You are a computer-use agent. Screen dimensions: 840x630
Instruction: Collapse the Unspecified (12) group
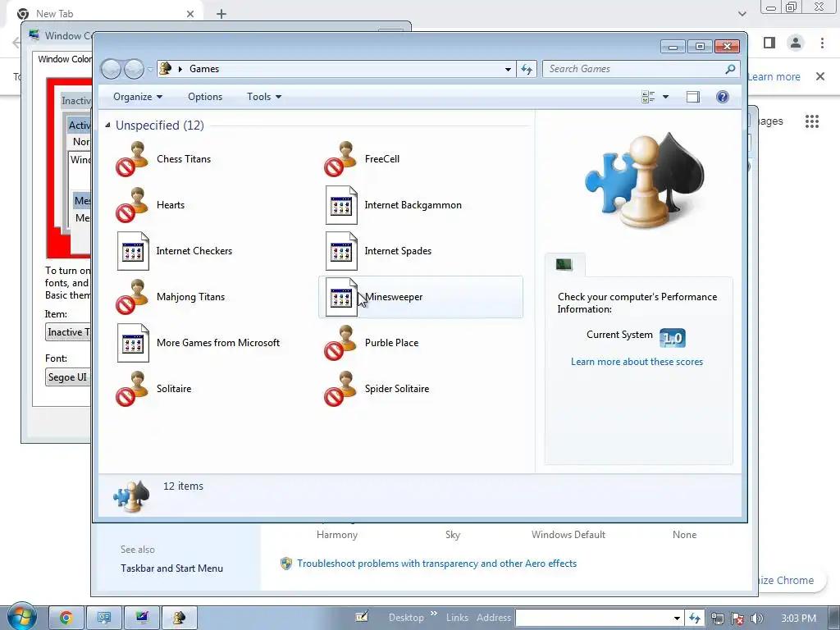pyautogui.click(x=107, y=125)
